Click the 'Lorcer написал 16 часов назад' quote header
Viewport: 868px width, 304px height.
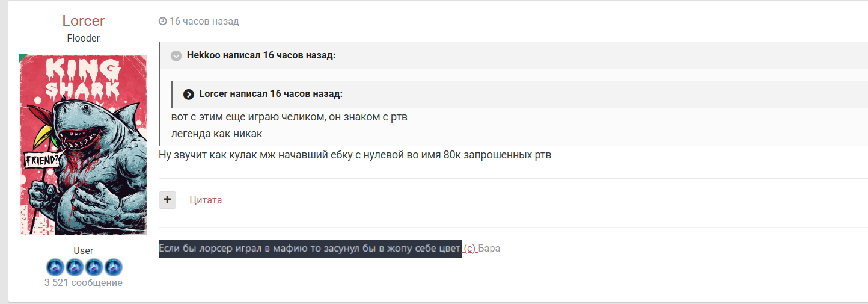click(270, 94)
